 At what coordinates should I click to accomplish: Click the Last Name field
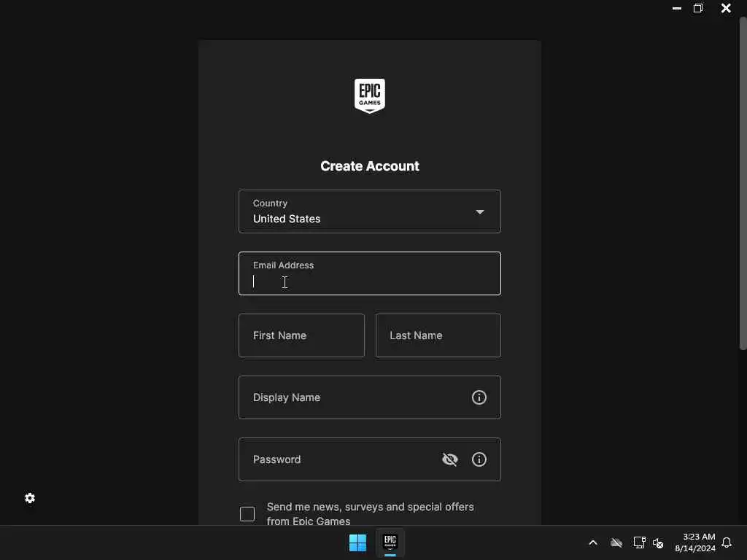438,335
